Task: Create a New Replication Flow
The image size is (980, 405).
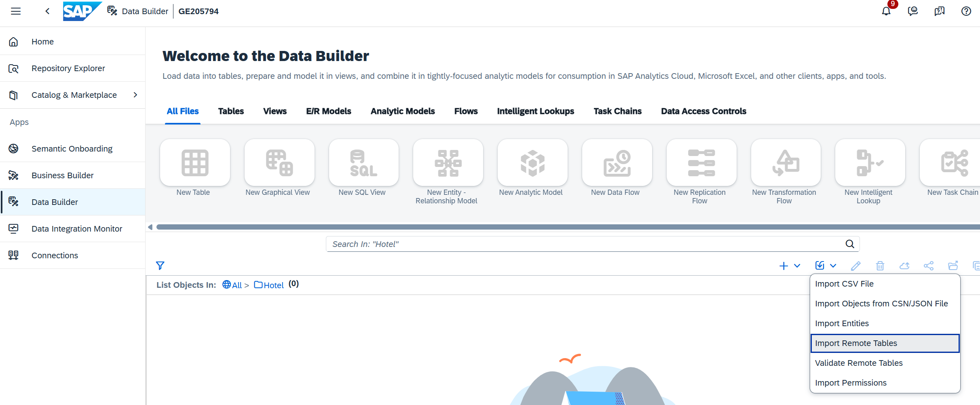Action: [701, 162]
